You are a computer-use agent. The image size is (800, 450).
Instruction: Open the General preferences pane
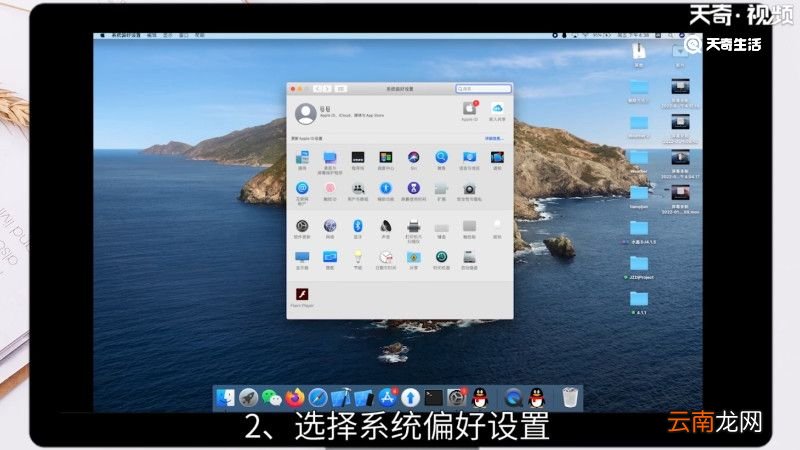(x=302, y=158)
